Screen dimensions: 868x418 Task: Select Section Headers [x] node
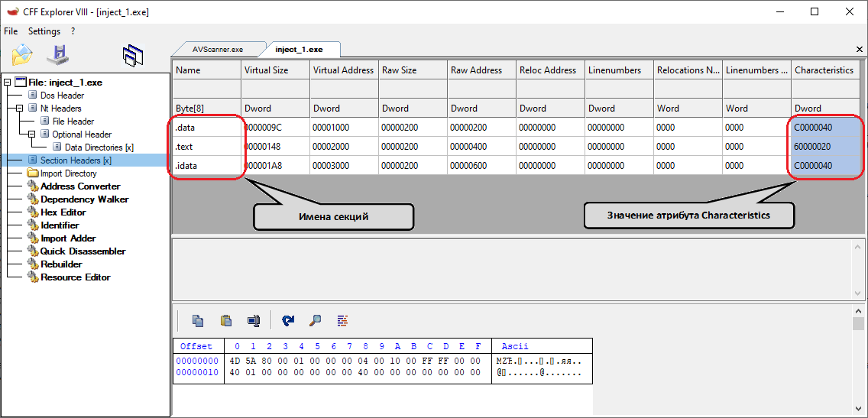click(x=76, y=160)
